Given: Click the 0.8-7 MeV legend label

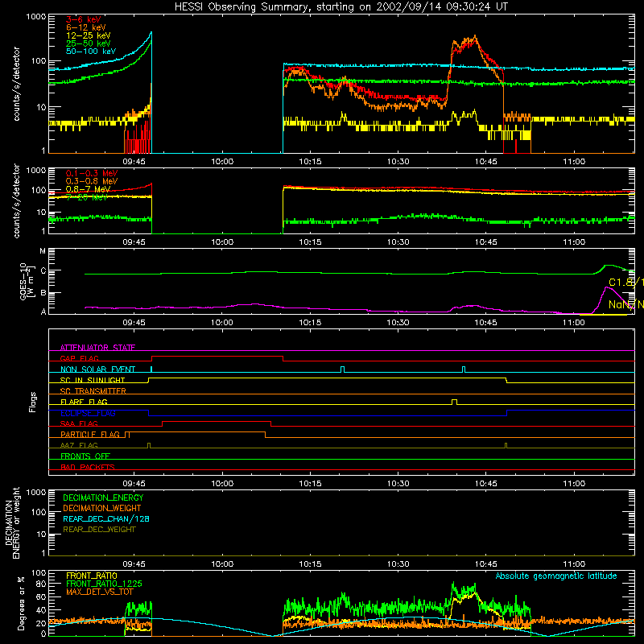Looking at the screenshot, I should 88,189.
